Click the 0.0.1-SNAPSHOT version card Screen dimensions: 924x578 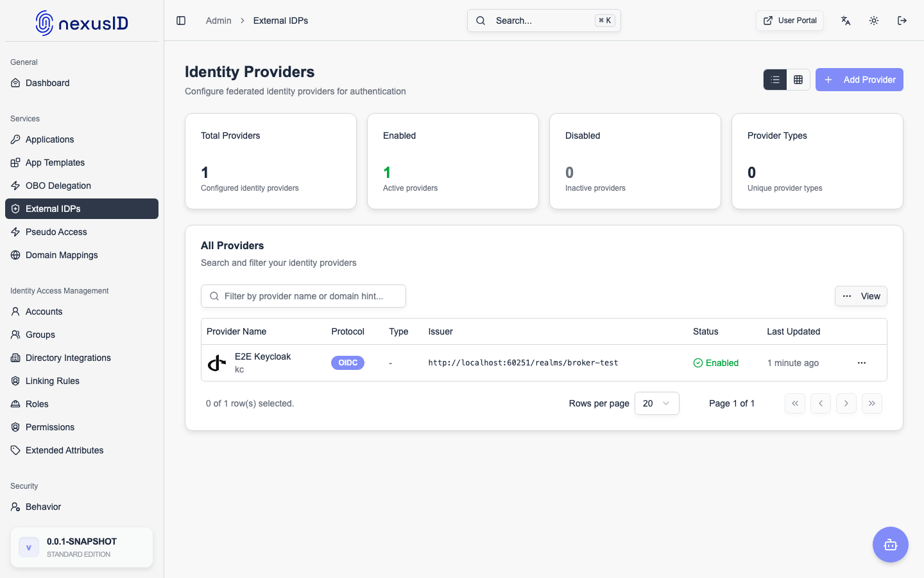point(81,547)
